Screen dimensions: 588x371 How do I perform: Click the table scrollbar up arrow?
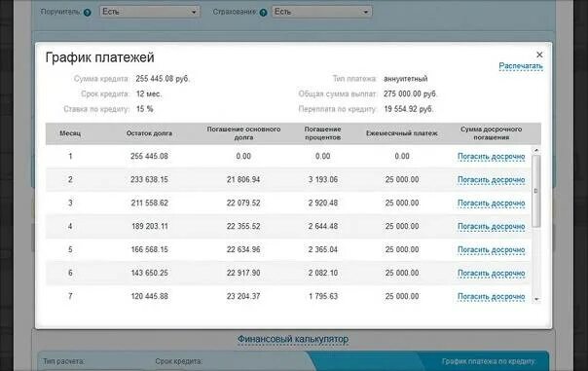tap(536, 150)
